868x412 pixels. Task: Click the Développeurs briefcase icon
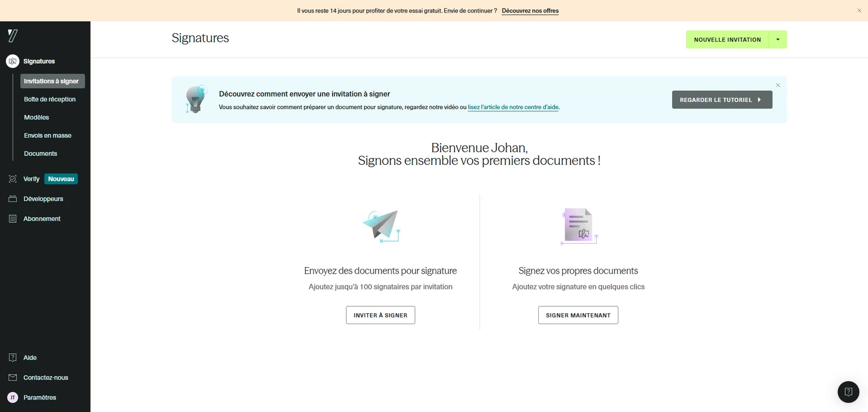pos(12,199)
